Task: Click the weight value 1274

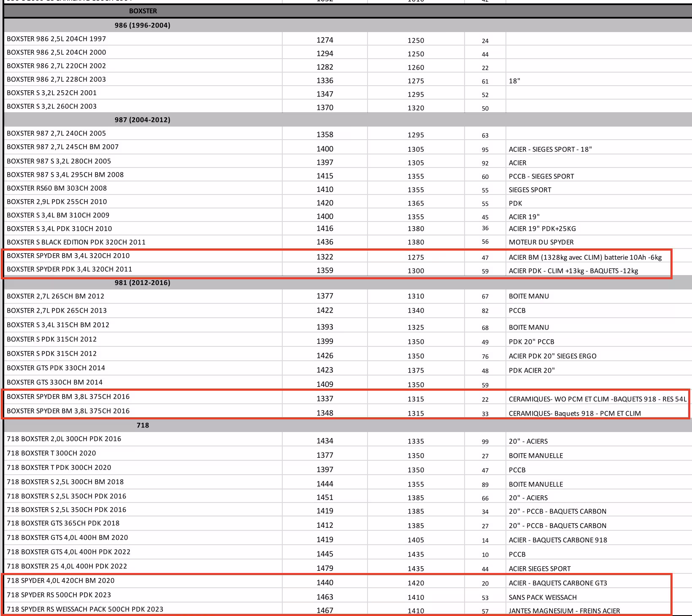Action: coord(325,40)
